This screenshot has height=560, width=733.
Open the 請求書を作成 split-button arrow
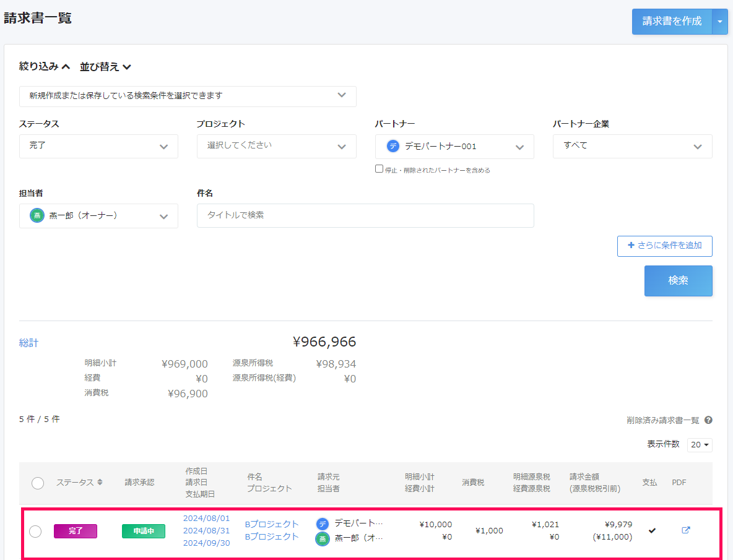pyautogui.click(x=719, y=22)
